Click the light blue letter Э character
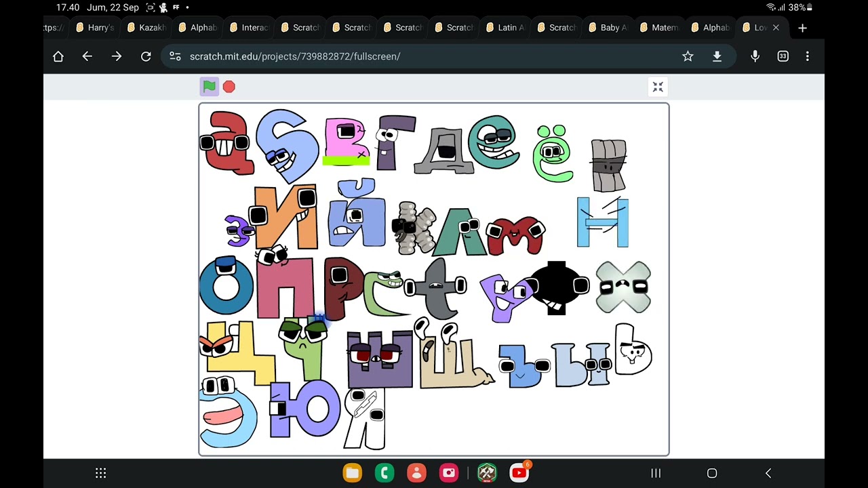Image resolution: width=868 pixels, height=488 pixels. (228, 413)
